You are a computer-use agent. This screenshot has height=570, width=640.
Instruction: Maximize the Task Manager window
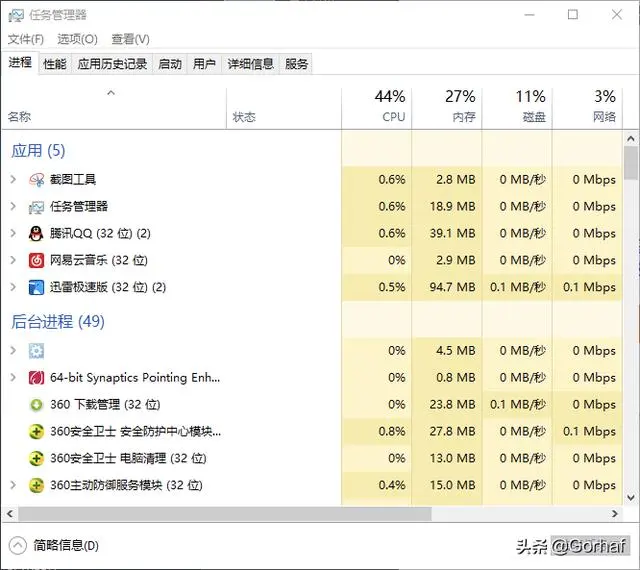click(573, 15)
